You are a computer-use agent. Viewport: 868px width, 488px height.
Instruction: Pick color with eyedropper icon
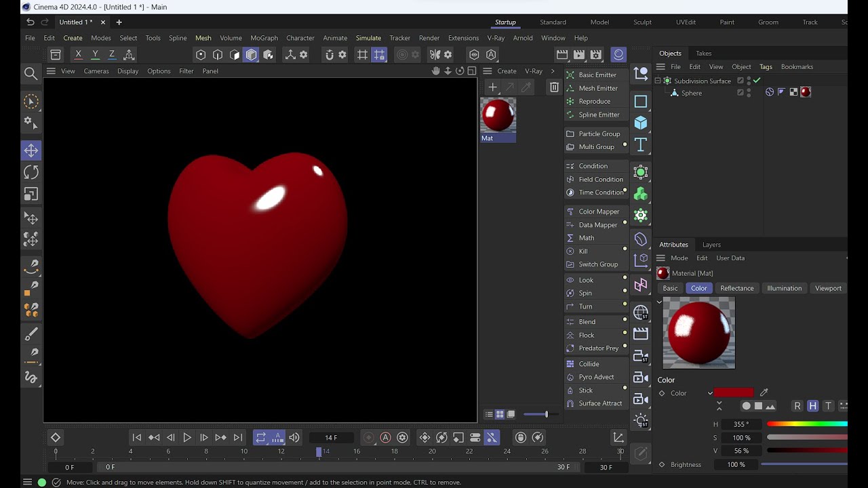click(x=764, y=392)
